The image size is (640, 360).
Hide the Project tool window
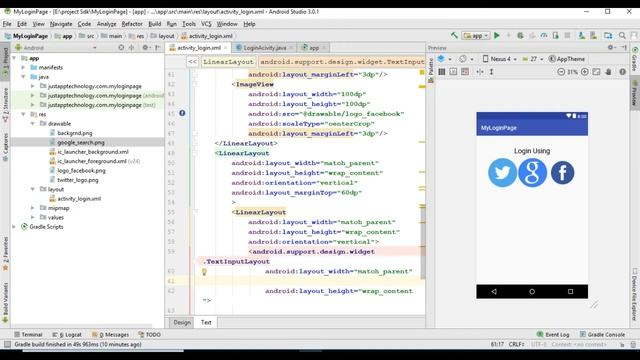158,48
